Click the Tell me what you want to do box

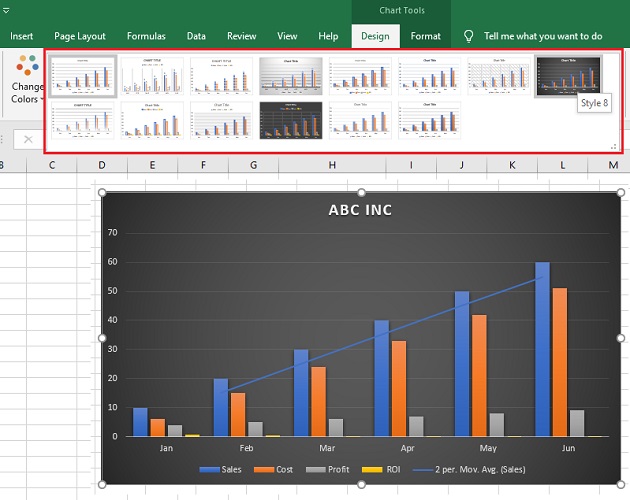(x=542, y=36)
